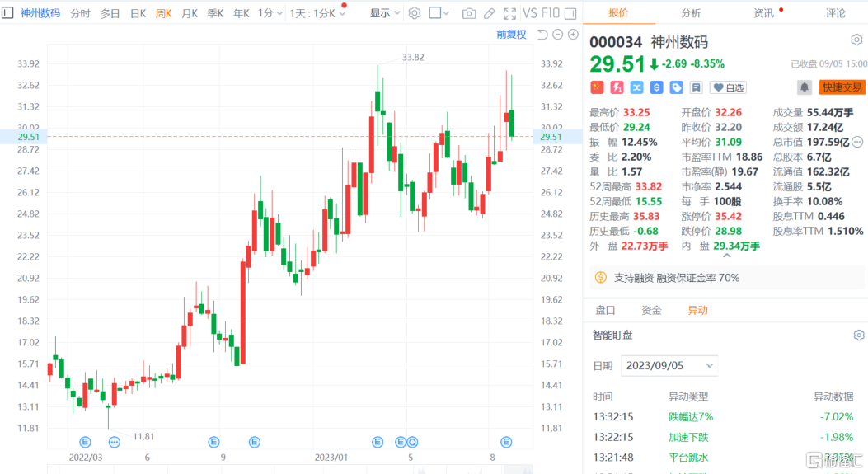Screen dimensions: 868x474
Task: Click the China flag market icon
Action: tap(597, 87)
